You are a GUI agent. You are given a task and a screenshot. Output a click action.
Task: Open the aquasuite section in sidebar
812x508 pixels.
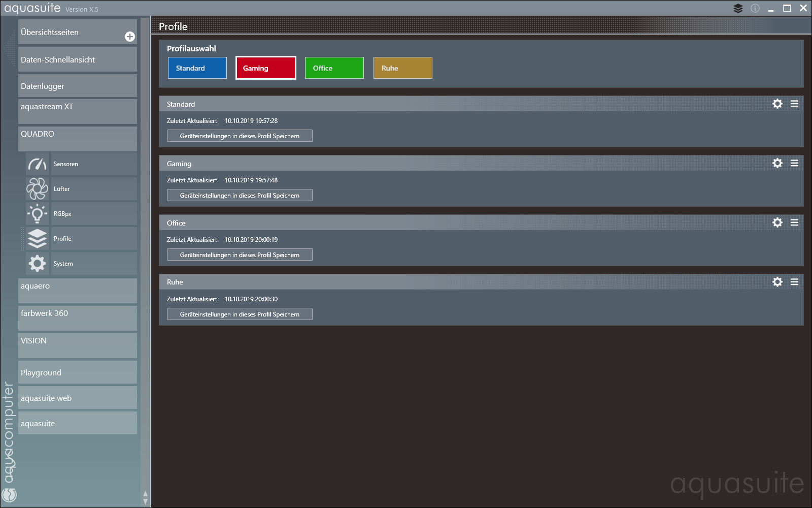[78, 423]
